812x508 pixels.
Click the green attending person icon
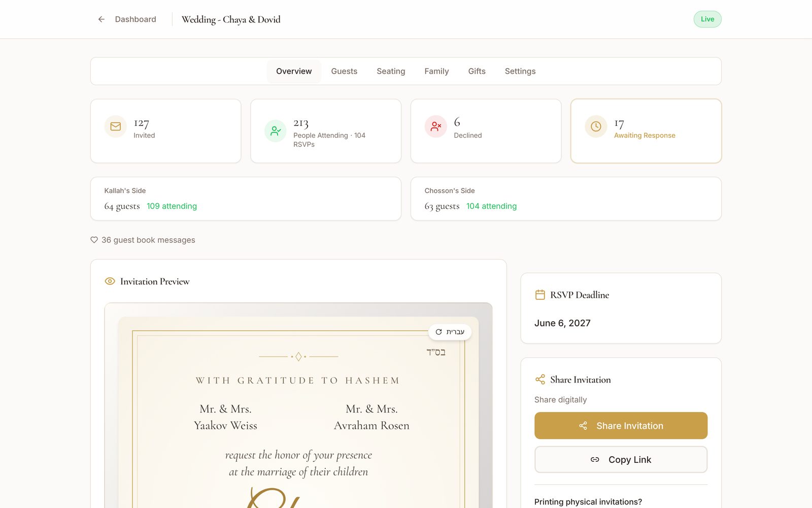point(276,131)
